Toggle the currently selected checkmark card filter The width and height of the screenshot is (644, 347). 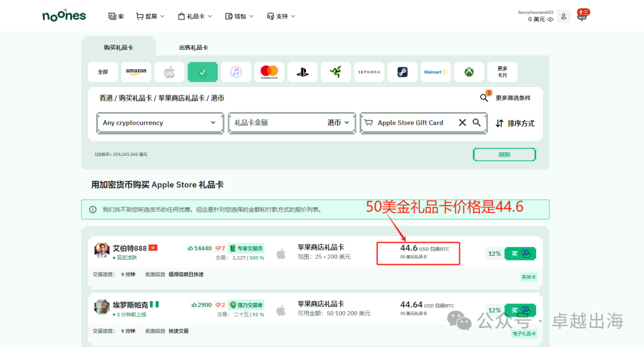(203, 72)
